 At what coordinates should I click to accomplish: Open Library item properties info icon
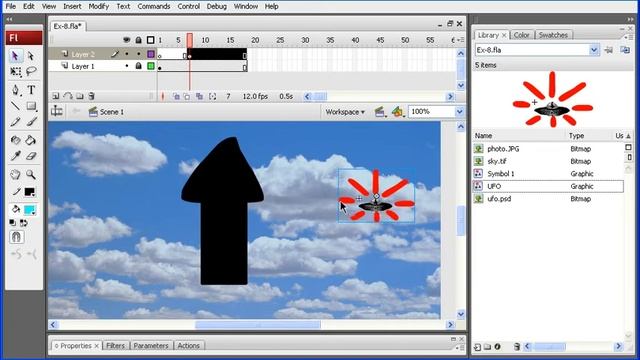pos(498,347)
